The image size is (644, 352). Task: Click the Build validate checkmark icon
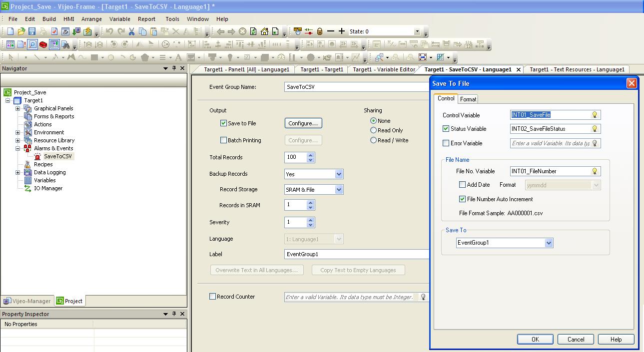pos(54,31)
